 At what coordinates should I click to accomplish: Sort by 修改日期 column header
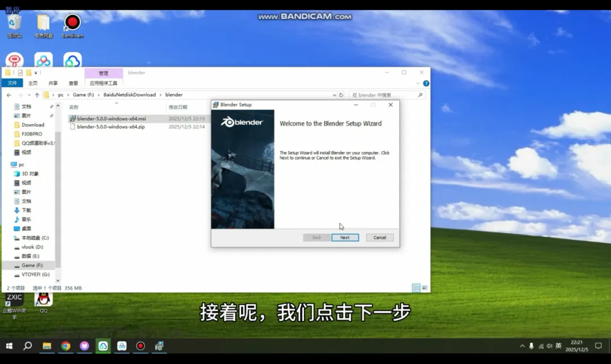[x=178, y=107]
